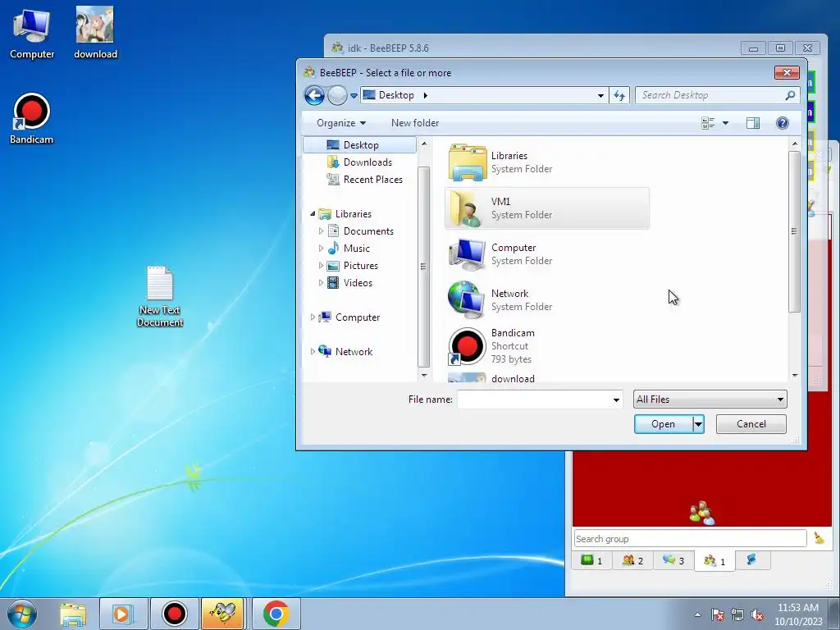The height and width of the screenshot is (630, 840).
Task: Click the broom clear icon beside Search group
Action: [x=819, y=538]
